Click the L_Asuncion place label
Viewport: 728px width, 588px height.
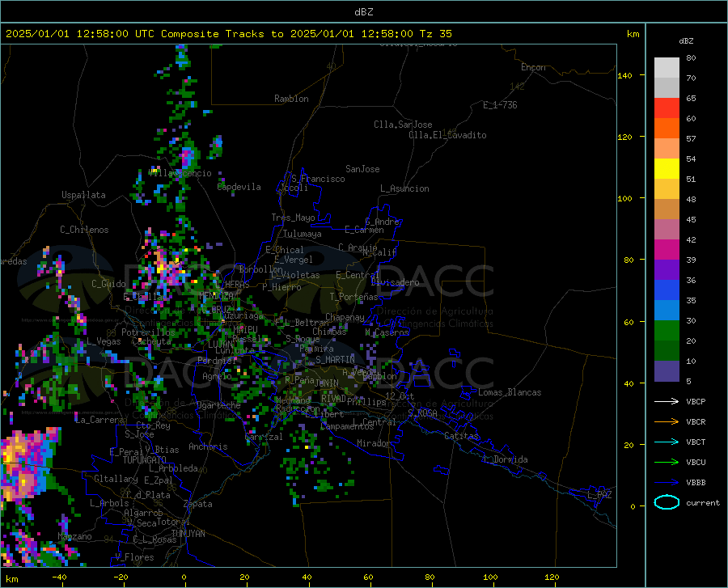click(404, 188)
